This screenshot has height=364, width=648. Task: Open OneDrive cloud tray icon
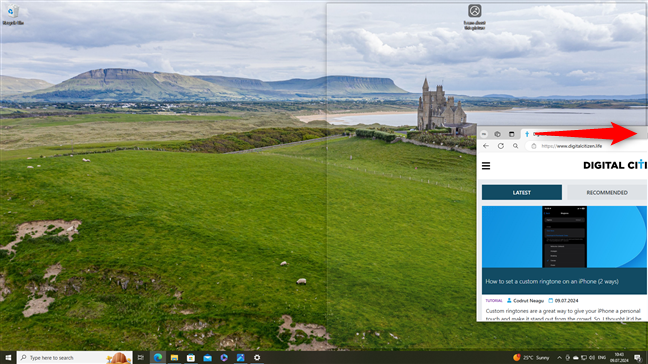pos(576,358)
